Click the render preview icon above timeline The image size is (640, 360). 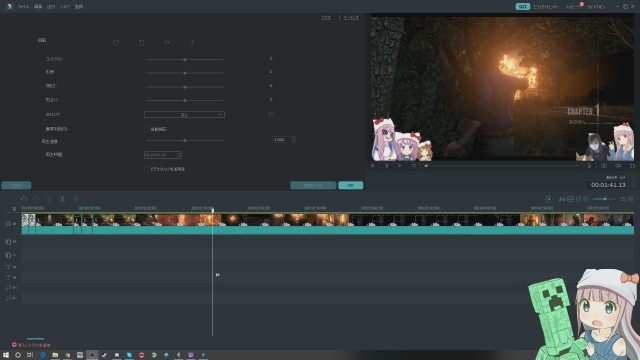tap(549, 199)
